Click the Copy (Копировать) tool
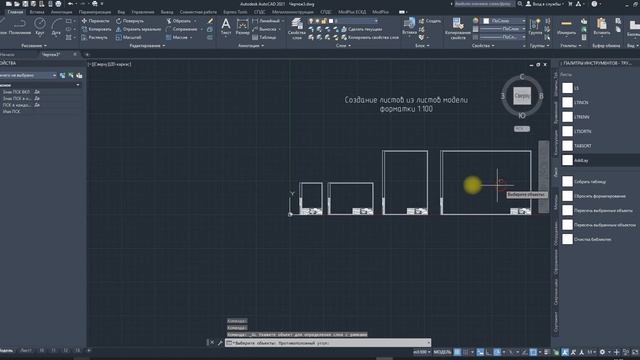Viewport: 640px width, 360px height. (x=96, y=29)
